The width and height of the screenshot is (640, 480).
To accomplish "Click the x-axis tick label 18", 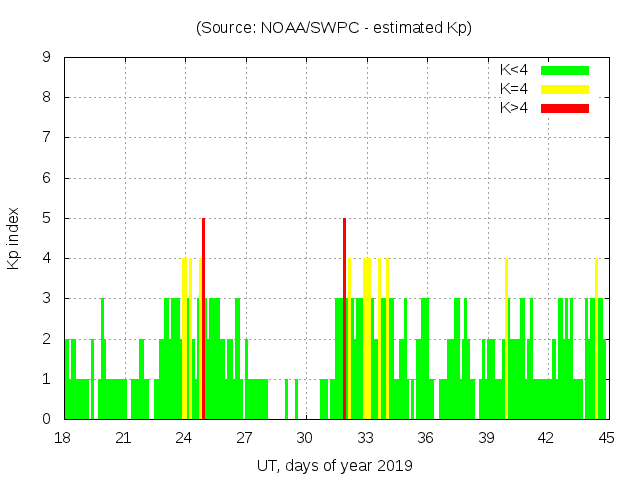I will (63, 438).
